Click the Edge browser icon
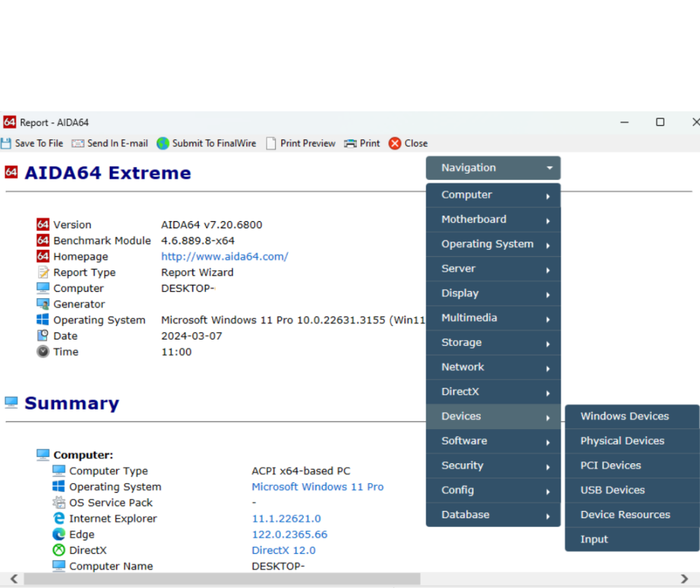700x588 pixels. point(59,534)
